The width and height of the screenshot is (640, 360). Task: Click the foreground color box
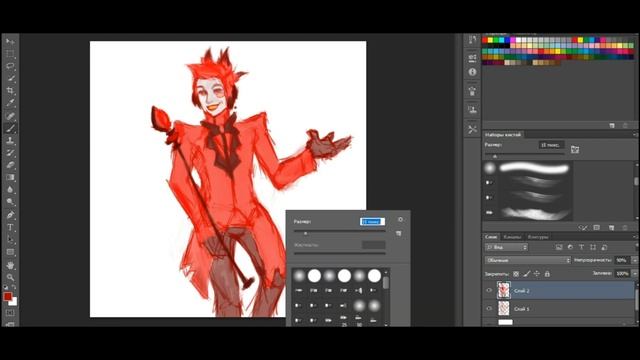(8, 296)
